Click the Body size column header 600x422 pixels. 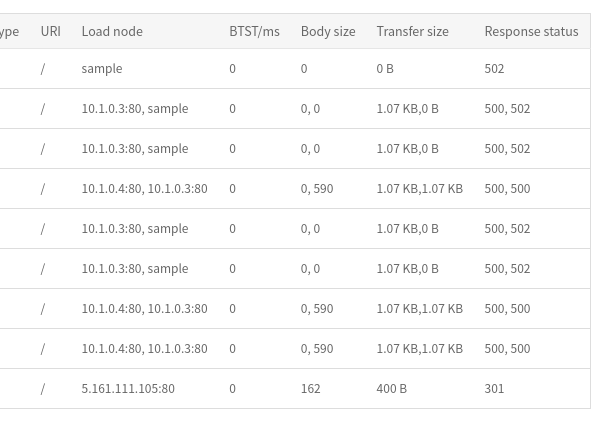pyautogui.click(x=328, y=31)
